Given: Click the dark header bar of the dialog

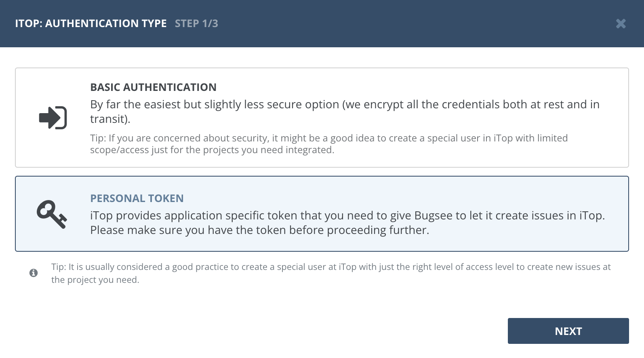Looking at the screenshot, I should 322,23.
